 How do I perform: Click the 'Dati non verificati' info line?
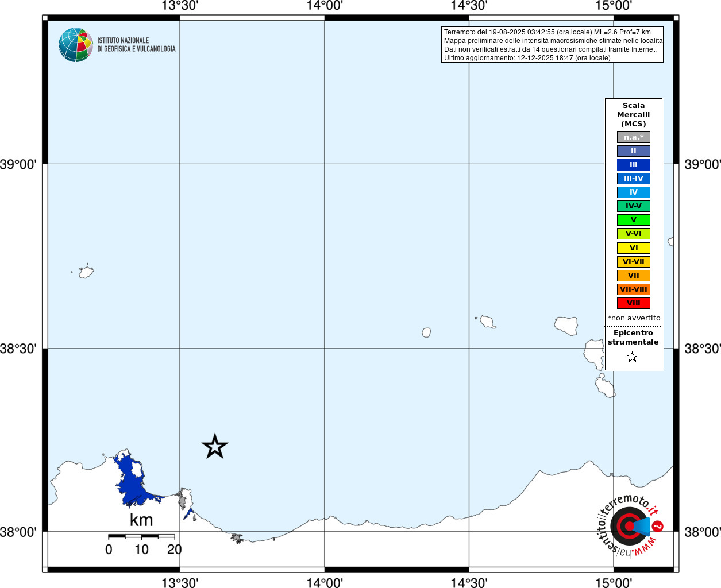[x=550, y=49]
